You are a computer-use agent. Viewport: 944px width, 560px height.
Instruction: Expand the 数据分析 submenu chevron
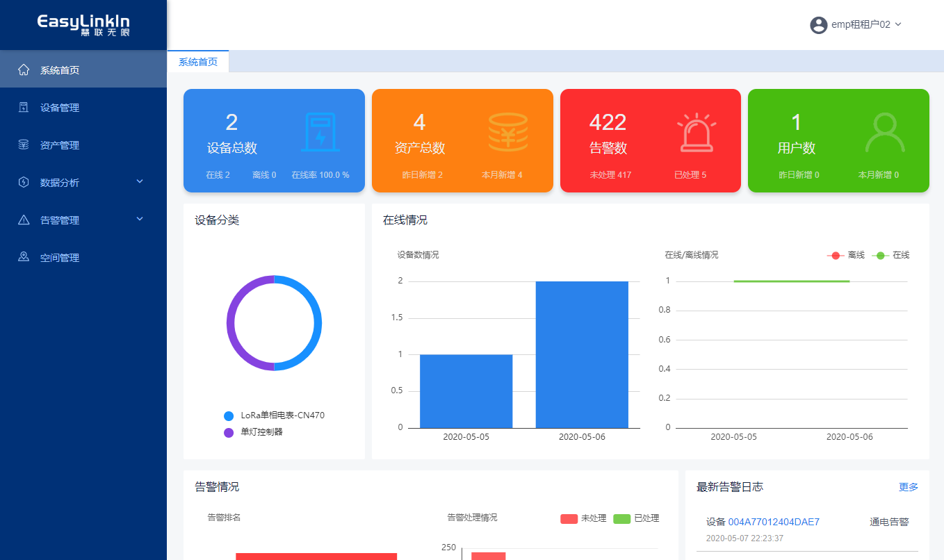140,181
